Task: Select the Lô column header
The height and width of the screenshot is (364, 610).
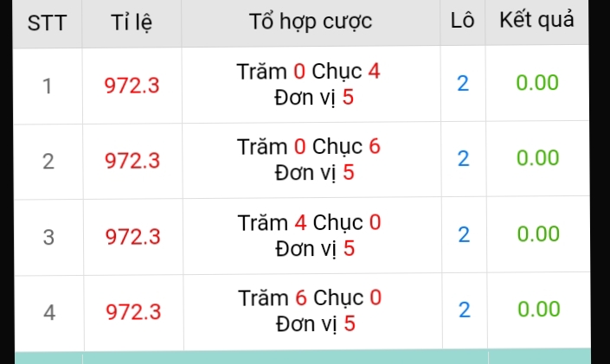Action: 462,20
